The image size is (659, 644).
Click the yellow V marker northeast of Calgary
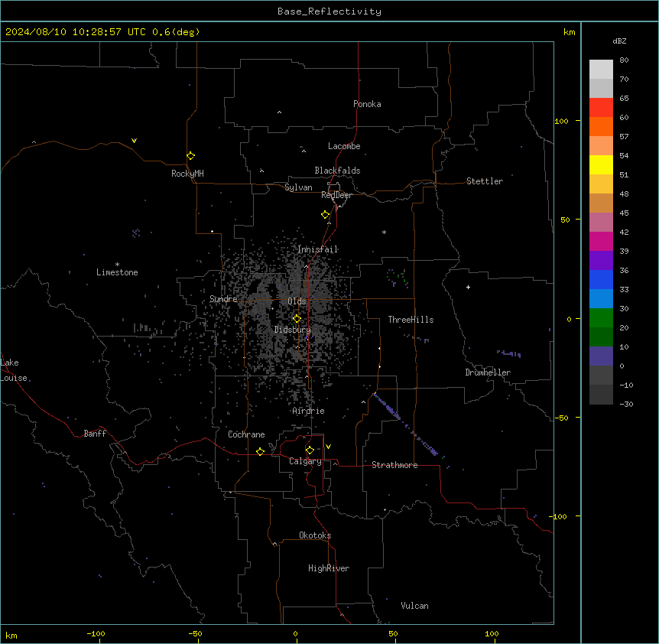coord(328,447)
